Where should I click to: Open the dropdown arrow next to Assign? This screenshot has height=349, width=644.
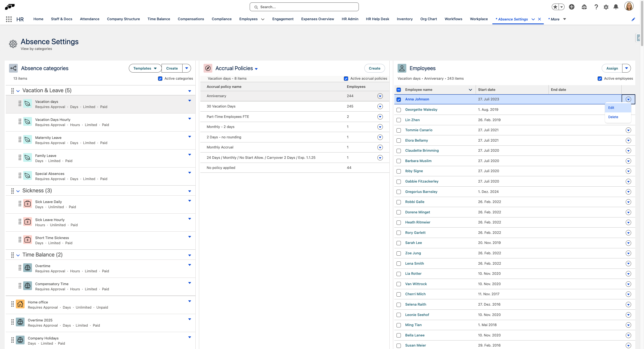click(x=627, y=68)
